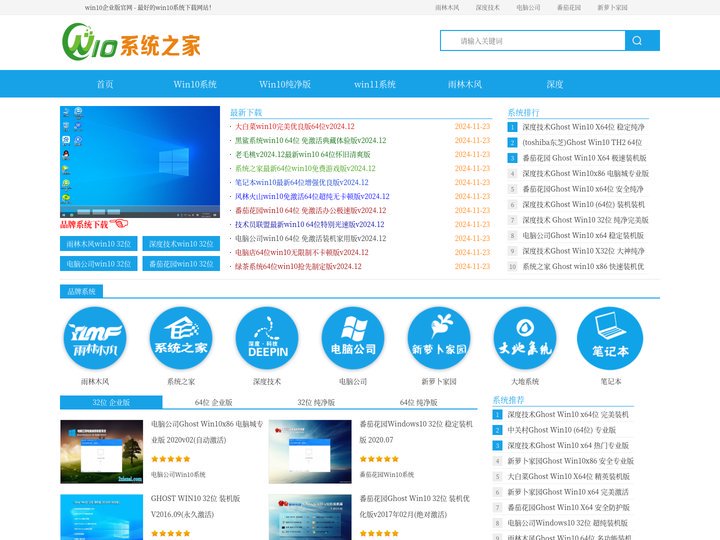Screen dimensions: 720x540
Task: Open the 新萝卜家园 link in top bar
Action: (612, 7)
